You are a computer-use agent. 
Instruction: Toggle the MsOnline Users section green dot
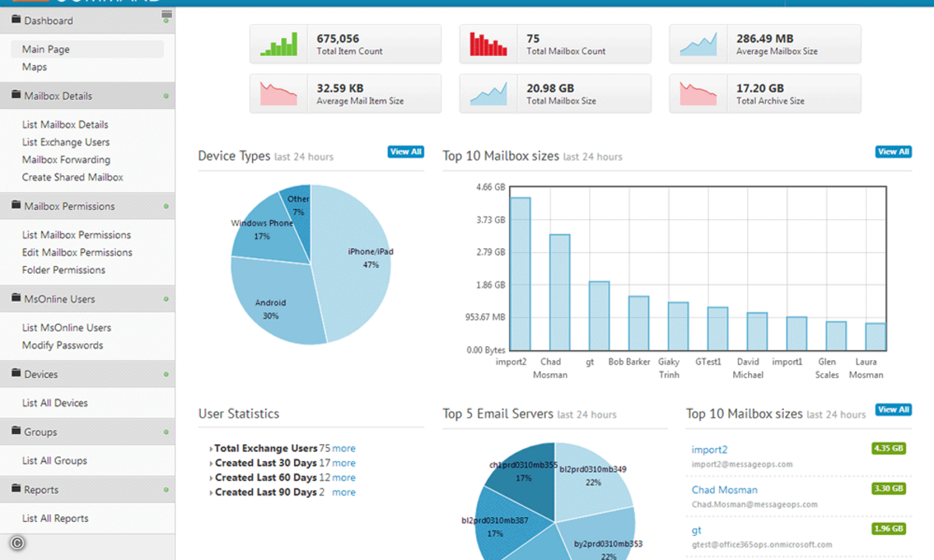166,299
